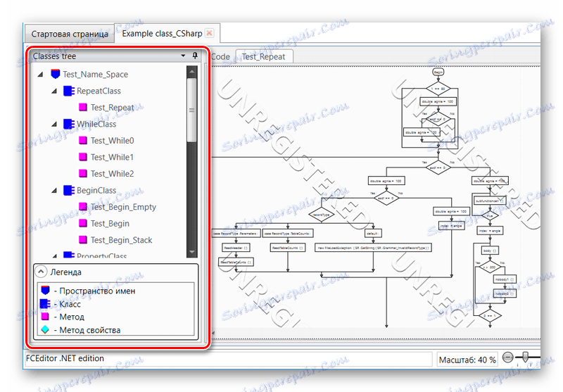Click the Test_Name_Space namespace icon
Viewport: 563px width, 392px height.
point(55,75)
